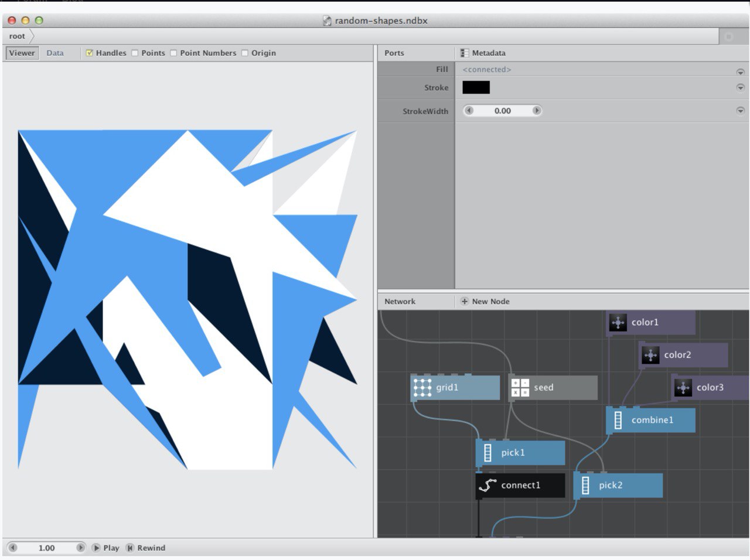Click the document icon in title bar
This screenshot has height=560, width=750.
pos(328,21)
